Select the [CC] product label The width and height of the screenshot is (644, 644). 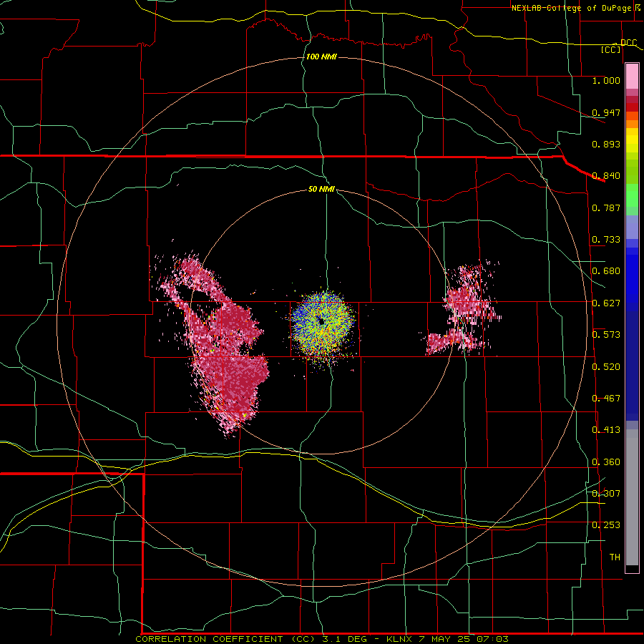(611, 50)
